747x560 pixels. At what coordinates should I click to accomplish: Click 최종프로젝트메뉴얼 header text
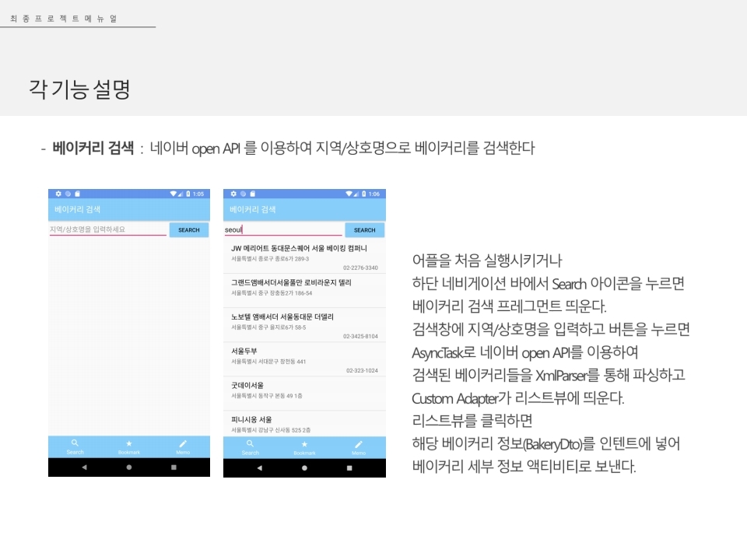pos(63,19)
